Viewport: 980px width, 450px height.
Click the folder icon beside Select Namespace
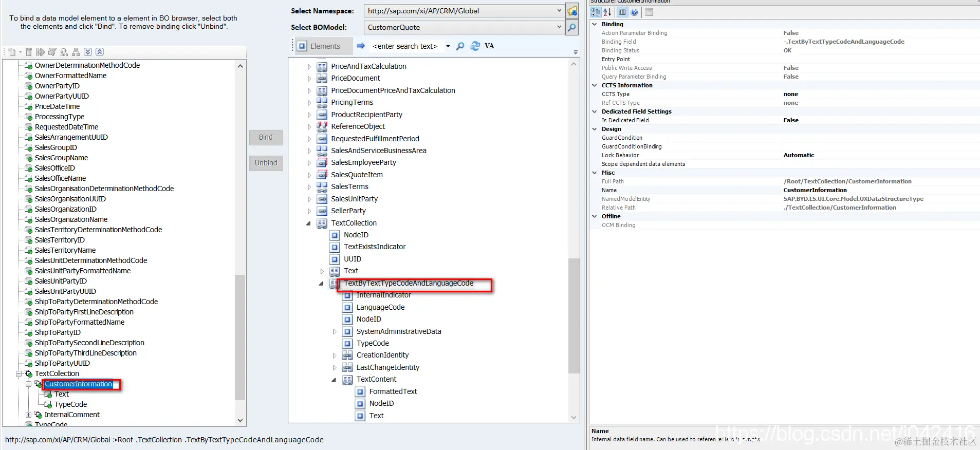tap(572, 11)
